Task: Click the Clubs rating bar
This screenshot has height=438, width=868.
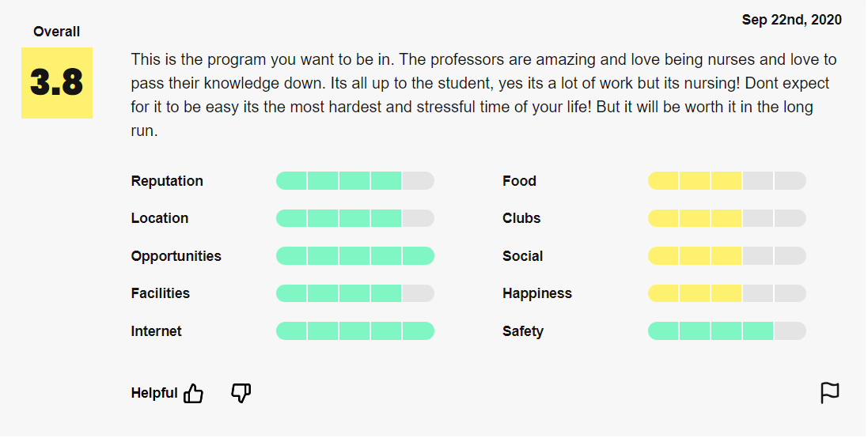Action: point(727,218)
